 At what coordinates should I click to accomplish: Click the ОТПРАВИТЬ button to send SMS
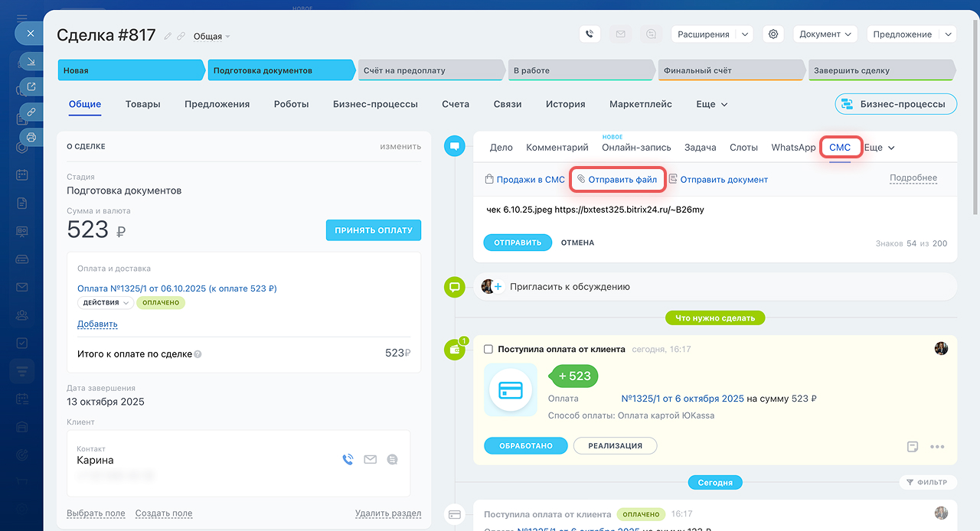pyautogui.click(x=517, y=243)
